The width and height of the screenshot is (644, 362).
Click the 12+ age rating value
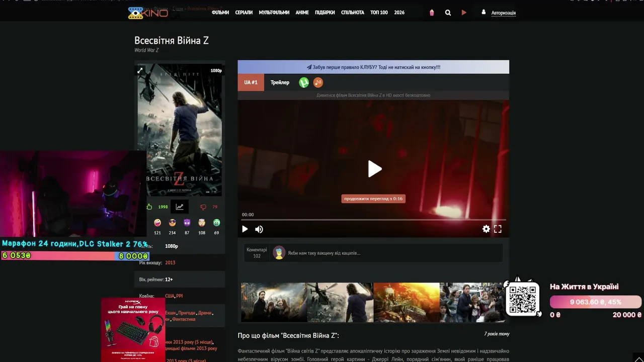169,280
